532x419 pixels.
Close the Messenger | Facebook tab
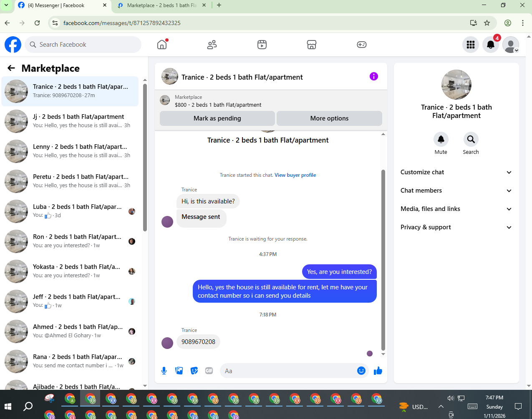(105, 5)
